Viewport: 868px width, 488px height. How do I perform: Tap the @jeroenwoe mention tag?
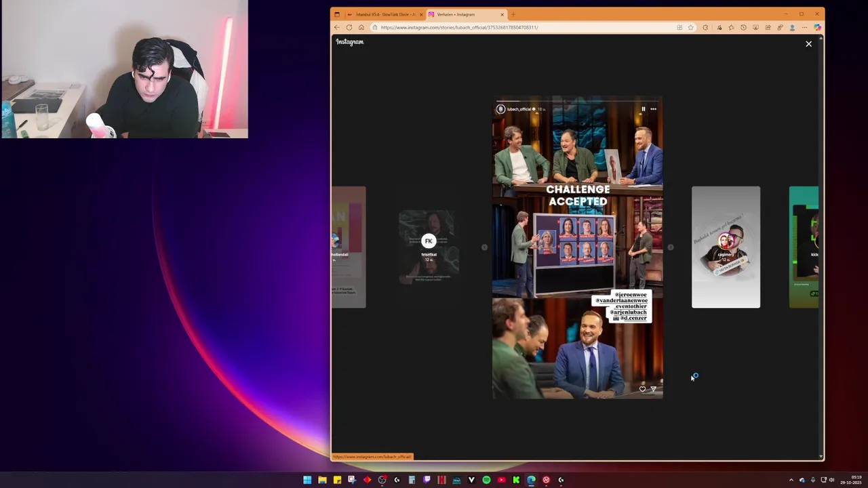[630, 295]
